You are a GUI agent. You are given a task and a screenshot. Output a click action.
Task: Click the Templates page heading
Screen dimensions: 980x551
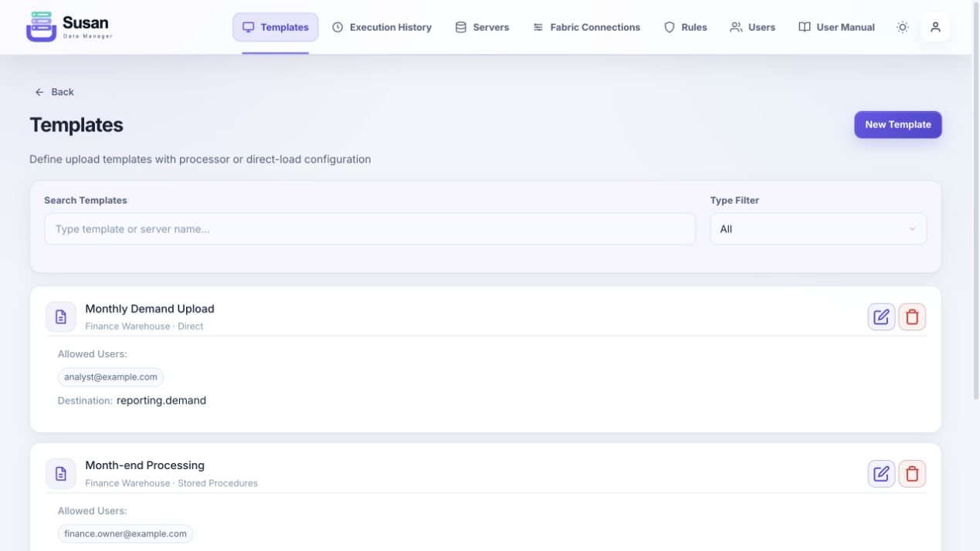[x=76, y=125]
